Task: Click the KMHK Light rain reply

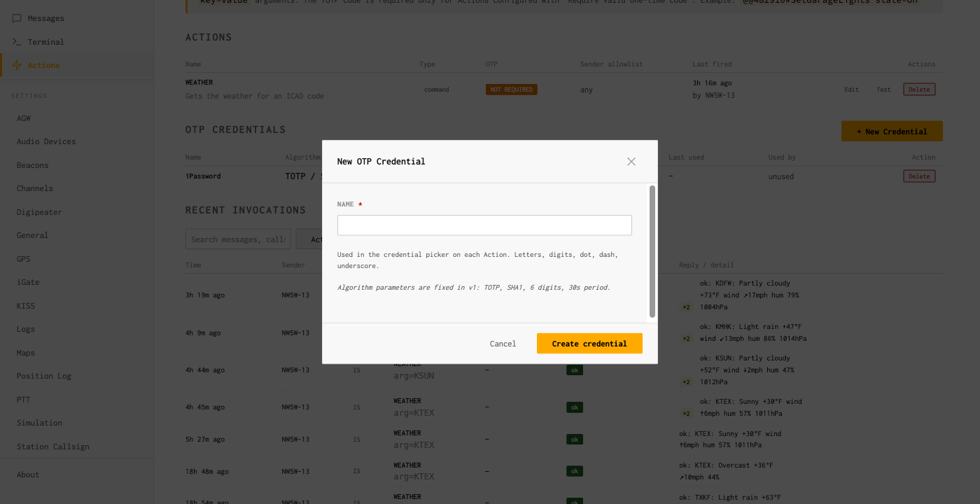Action: pos(753,332)
